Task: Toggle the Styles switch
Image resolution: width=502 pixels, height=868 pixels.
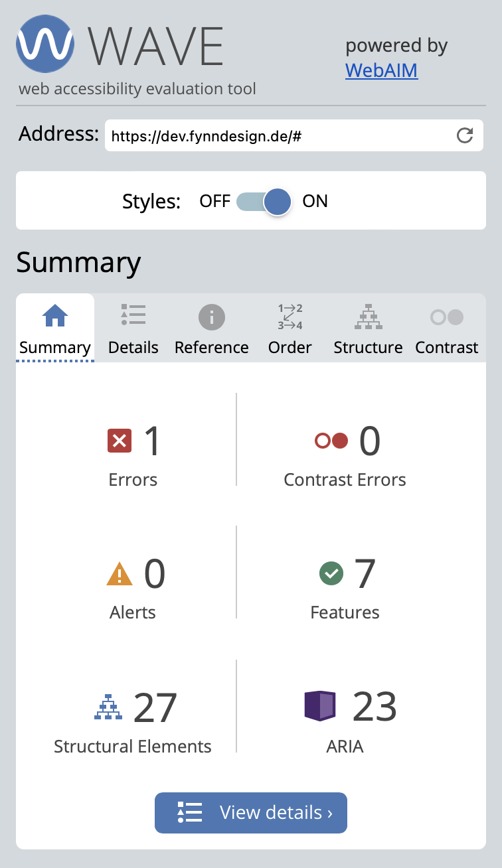Action: (x=264, y=201)
